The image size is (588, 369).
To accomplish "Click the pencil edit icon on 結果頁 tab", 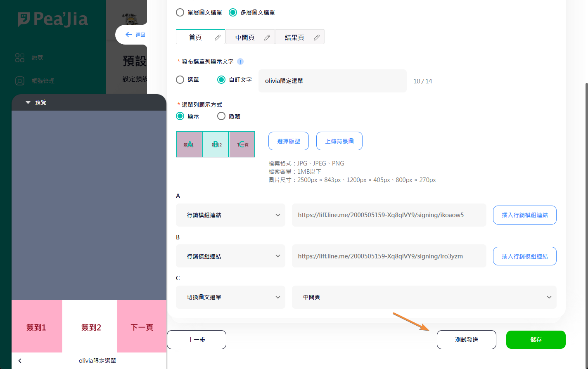I will coord(317,38).
